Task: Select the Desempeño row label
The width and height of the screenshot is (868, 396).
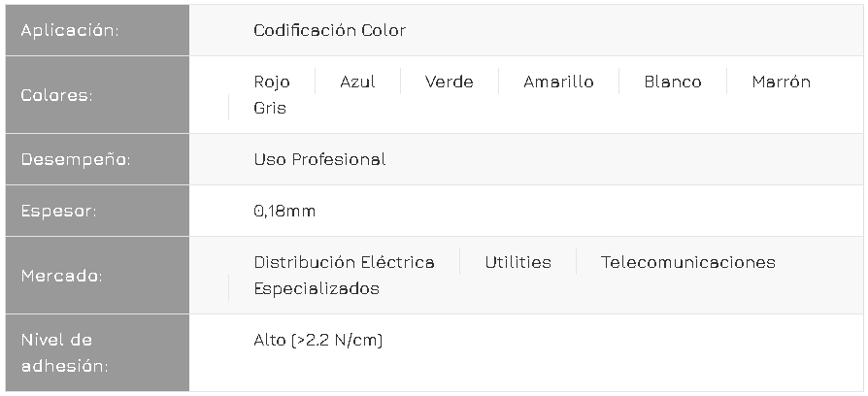Action: tap(76, 159)
